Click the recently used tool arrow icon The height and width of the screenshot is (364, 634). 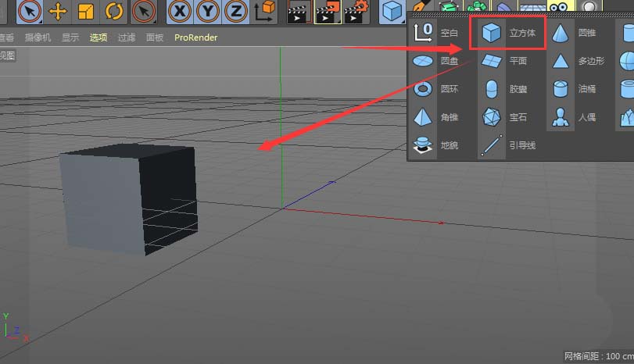pos(144,11)
